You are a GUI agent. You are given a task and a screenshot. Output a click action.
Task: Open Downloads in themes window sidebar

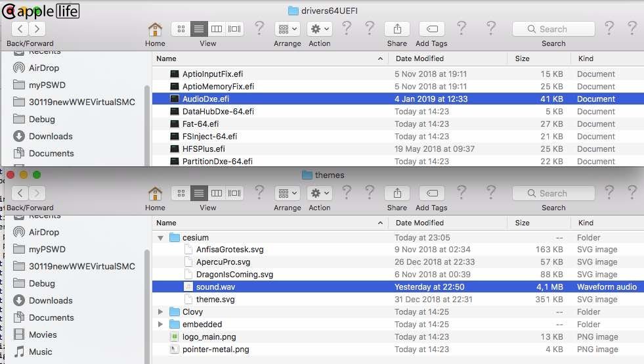tap(43, 301)
